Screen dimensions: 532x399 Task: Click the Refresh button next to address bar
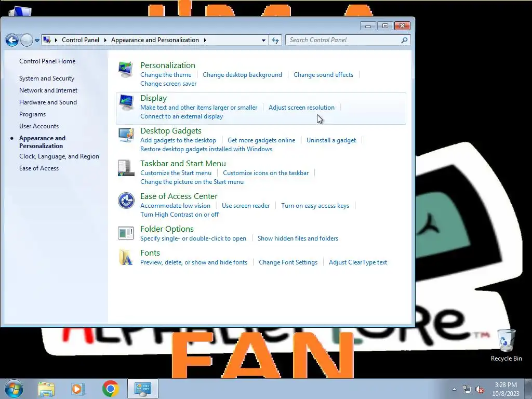(x=275, y=41)
